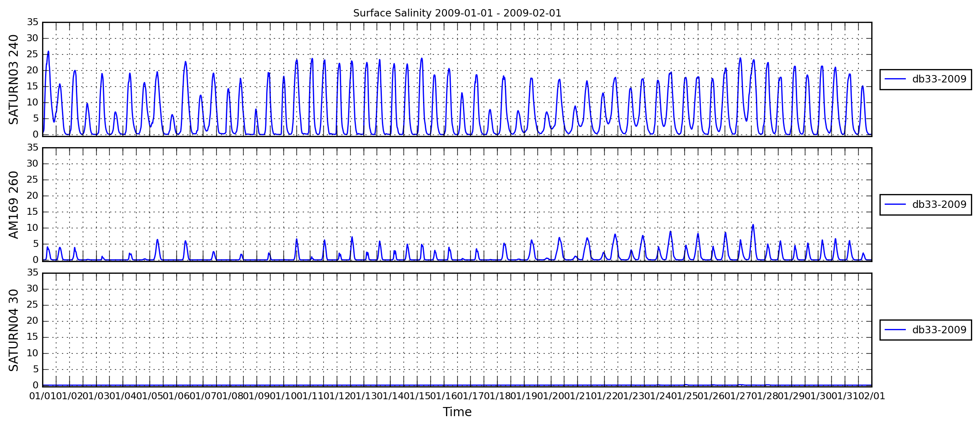
Task: Click the '35' tick of the SATURN03 plot
Action: click(x=33, y=22)
